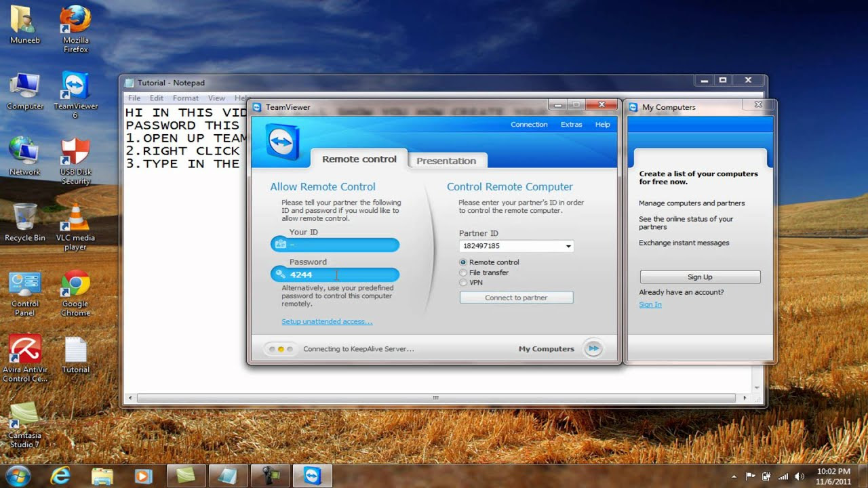
Task: Click the Notepad horizontal scrollbar
Action: [436, 398]
